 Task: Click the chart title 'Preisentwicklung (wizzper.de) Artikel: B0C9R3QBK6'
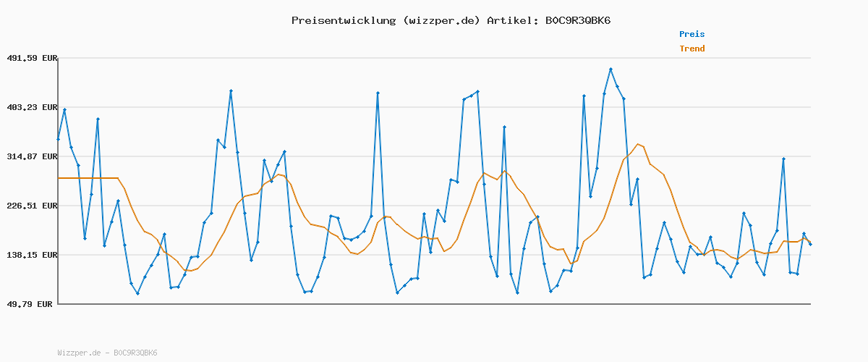click(451, 20)
